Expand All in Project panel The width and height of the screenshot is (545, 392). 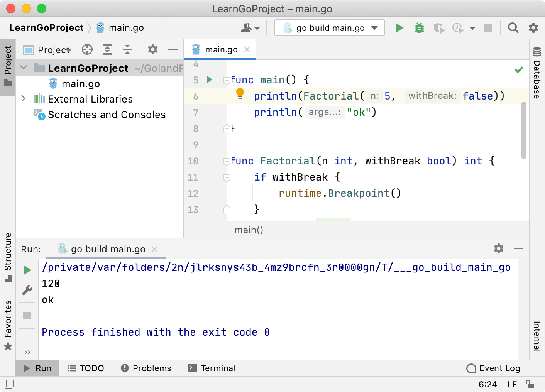pyautogui.click(x=107, y=49)
